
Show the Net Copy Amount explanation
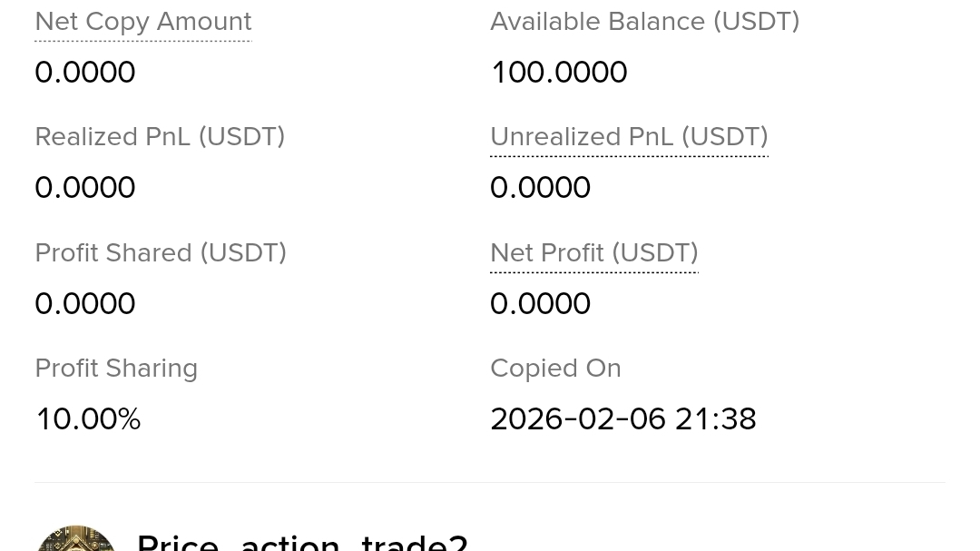pos(142,21)
